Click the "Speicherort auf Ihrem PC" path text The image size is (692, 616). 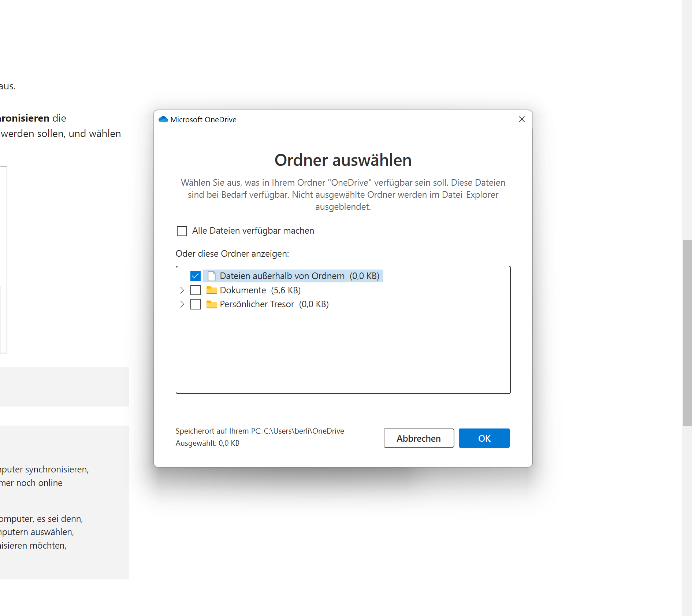coord(260,431)
